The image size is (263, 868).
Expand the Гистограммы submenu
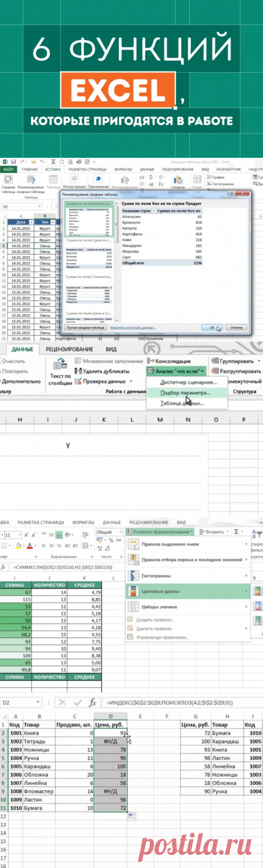[188, 575]
